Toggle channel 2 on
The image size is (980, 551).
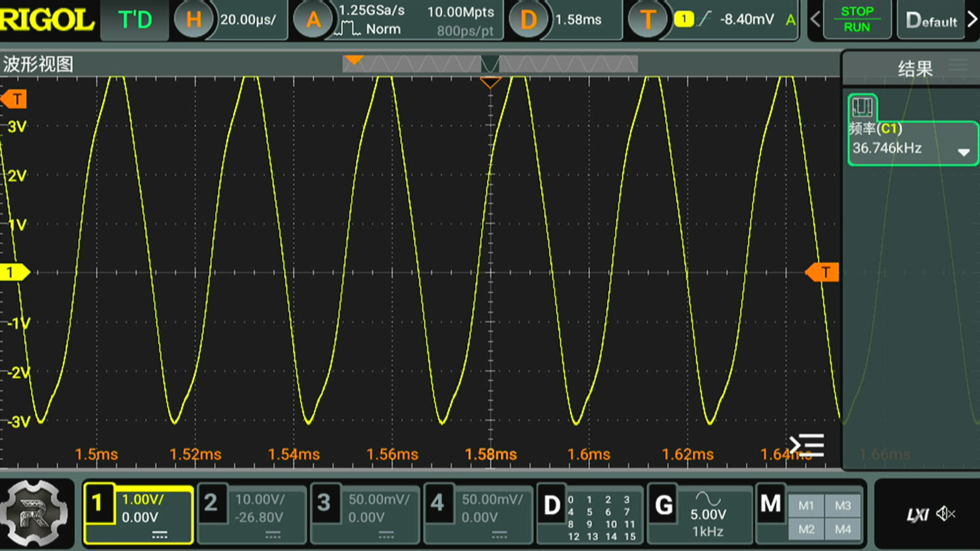coord(211,503)
